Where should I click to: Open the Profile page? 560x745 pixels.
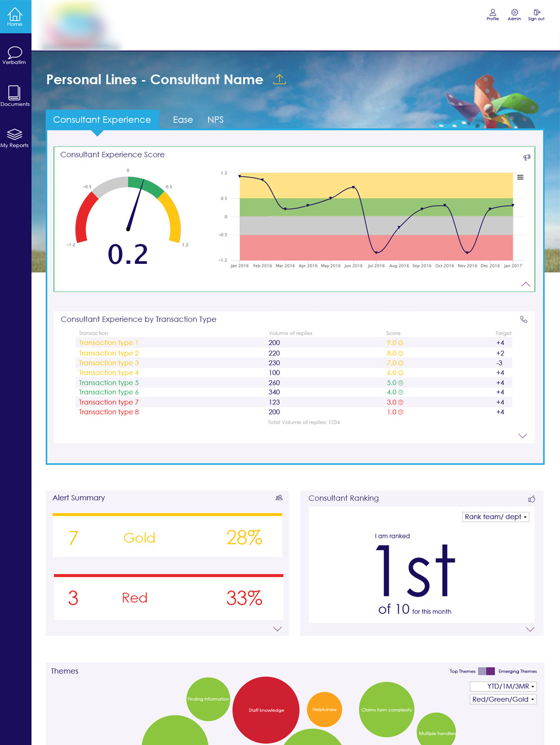(493, 15)
